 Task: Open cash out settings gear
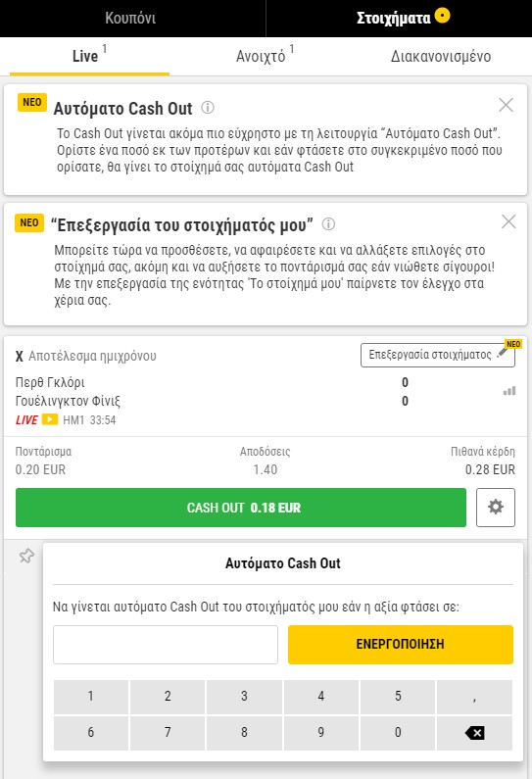[495, 508]
